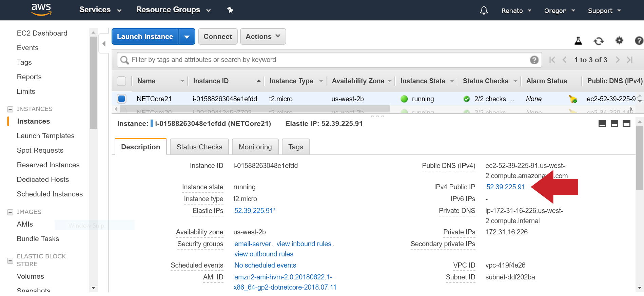Switch to the Status Checks tab
The height and width of the screenshot is (296, 644).
[199, 147]
